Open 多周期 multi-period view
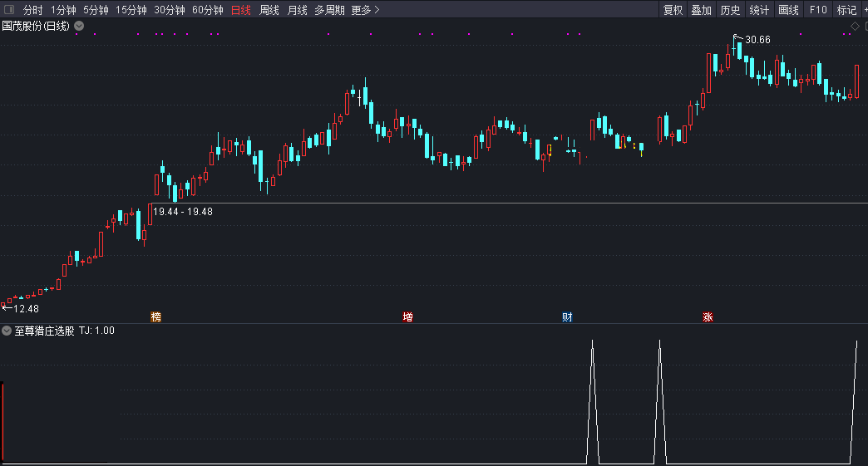 click(x=329, y=10)
